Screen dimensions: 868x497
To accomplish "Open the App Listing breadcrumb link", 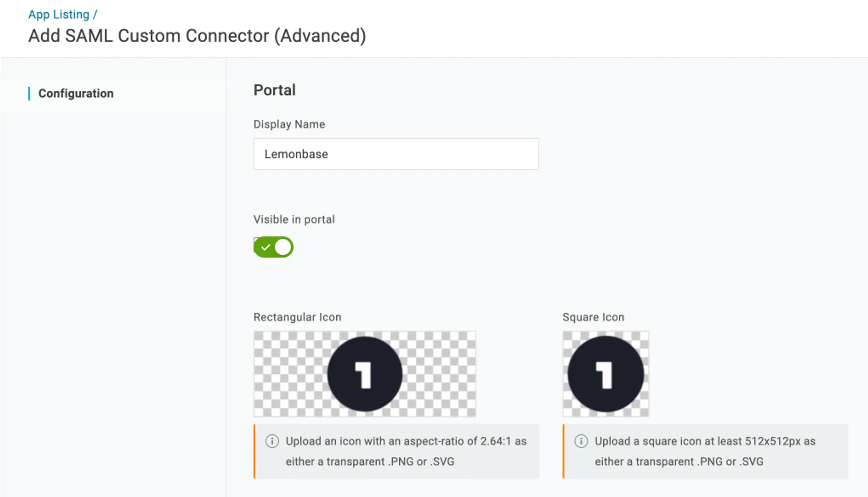I will pyautogui.click(x=59, y=14).
